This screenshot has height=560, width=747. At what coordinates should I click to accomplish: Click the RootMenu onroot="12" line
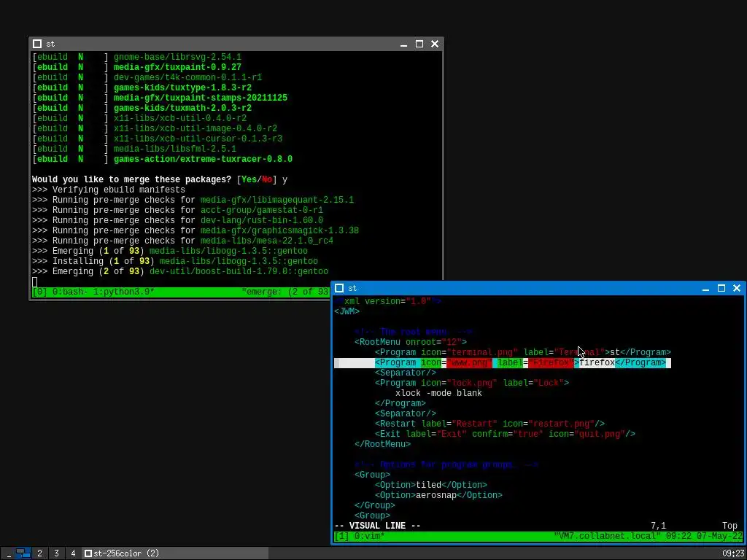411,342
